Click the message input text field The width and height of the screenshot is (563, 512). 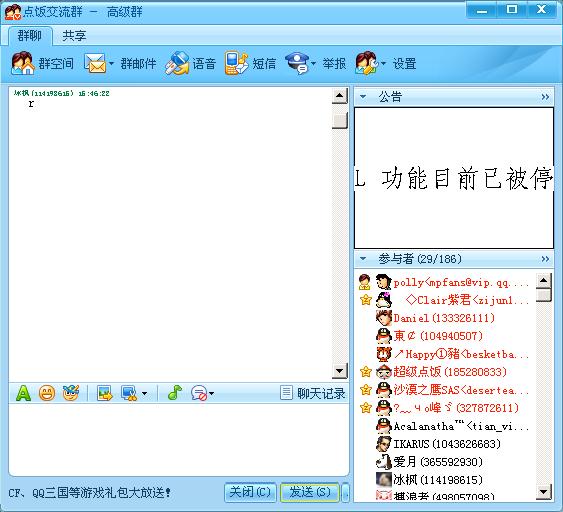tap(178, 440)
